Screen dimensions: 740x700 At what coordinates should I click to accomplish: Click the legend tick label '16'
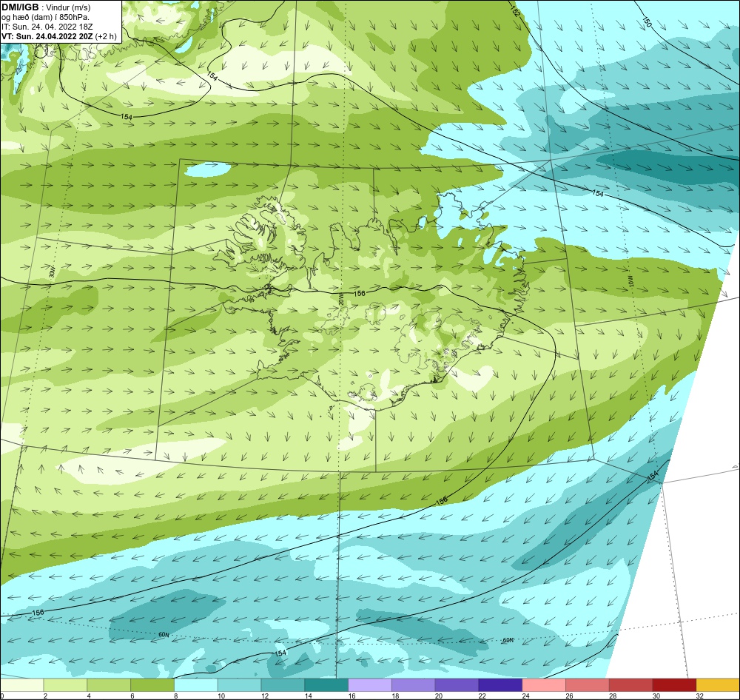coord(351,696)
